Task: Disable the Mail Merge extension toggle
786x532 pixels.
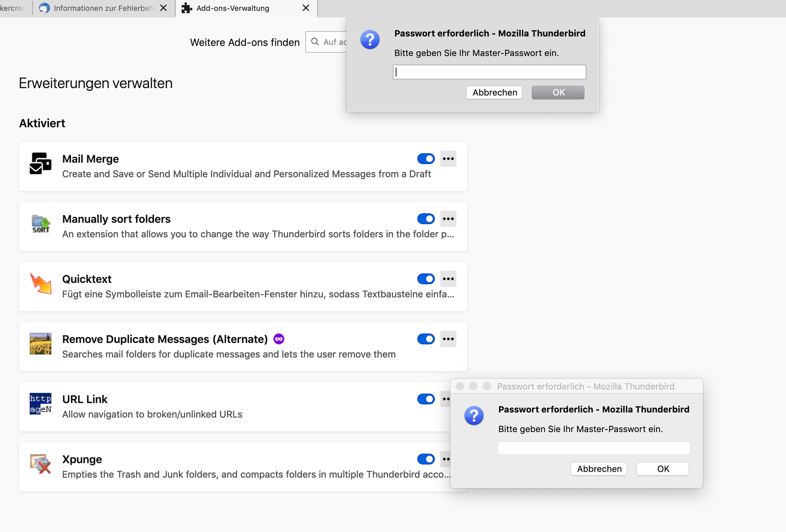Action: (x=426, y=159)
